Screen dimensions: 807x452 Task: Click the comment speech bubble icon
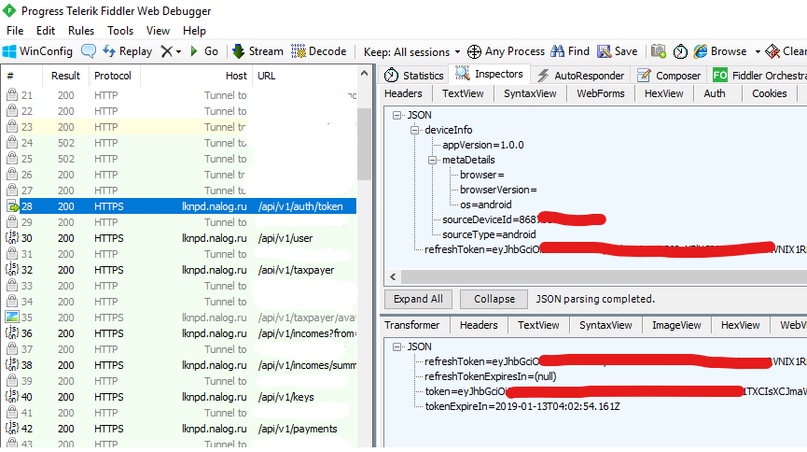tap(89, 51)
